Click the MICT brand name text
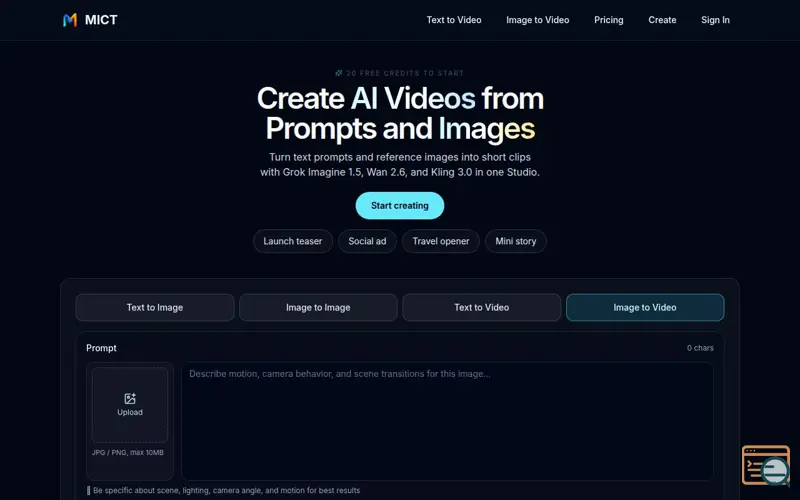800x500 pixels. (101, 20)
